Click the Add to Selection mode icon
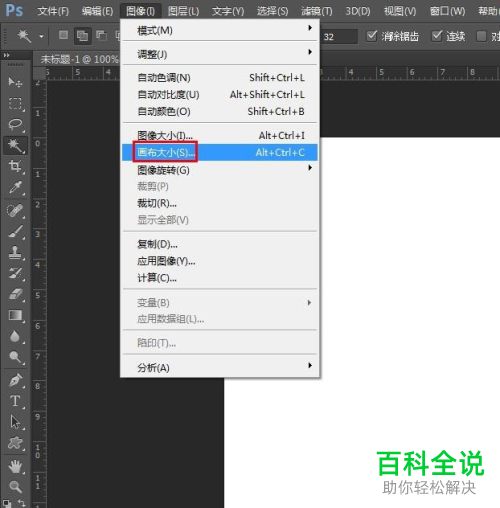The image size is (500, 508). click(x=82, y=35)
